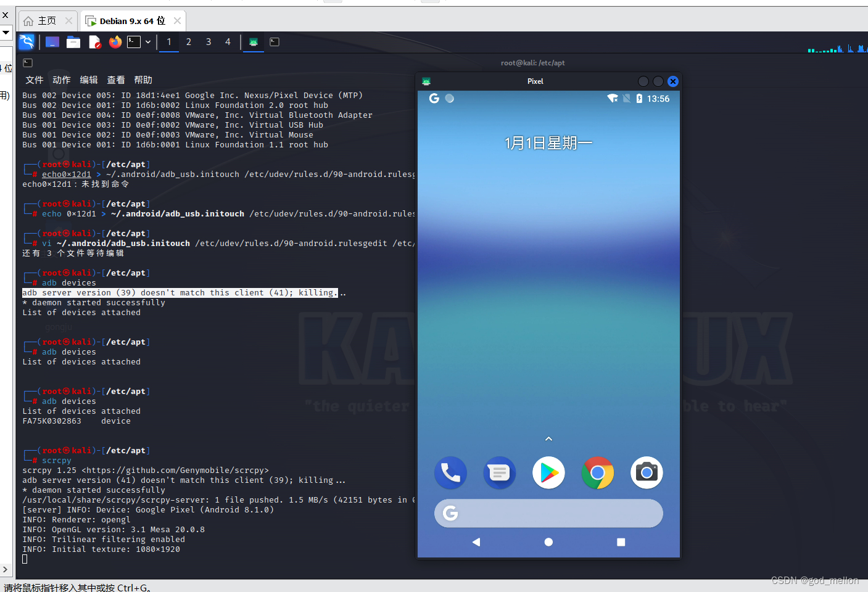Open the file manager from Kali panel

(x=73, y=42)
